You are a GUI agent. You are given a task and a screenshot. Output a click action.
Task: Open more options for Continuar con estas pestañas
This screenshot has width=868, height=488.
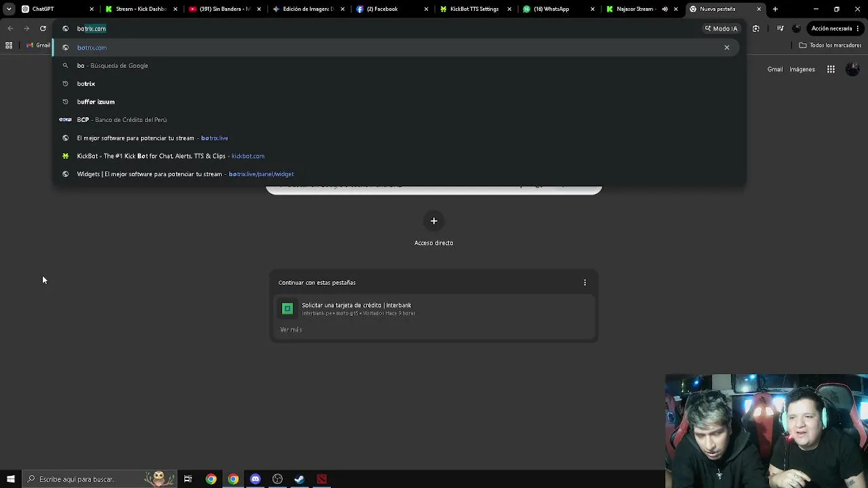(585, 283)
